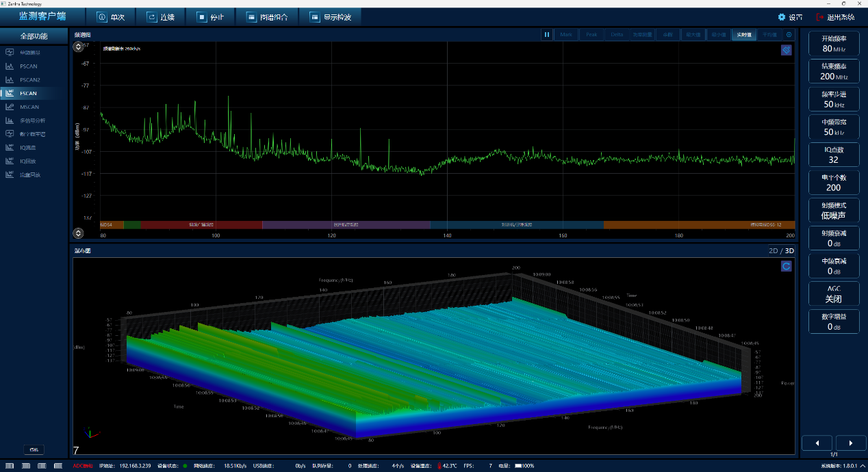The image size is (868, 472).
Task: Click the third status bar layout icon
Action: pyautogui.click(x=42, y=466)
